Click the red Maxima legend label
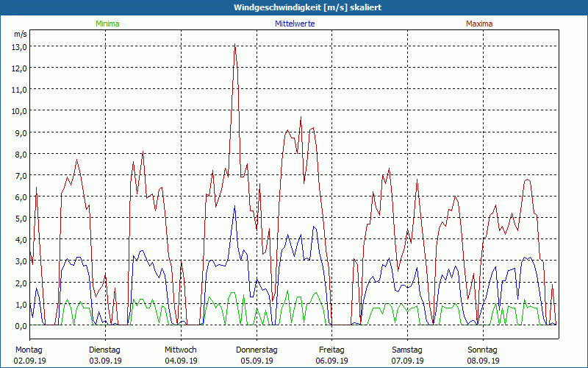Screen dimensions: 588x368 coord(479,24)
